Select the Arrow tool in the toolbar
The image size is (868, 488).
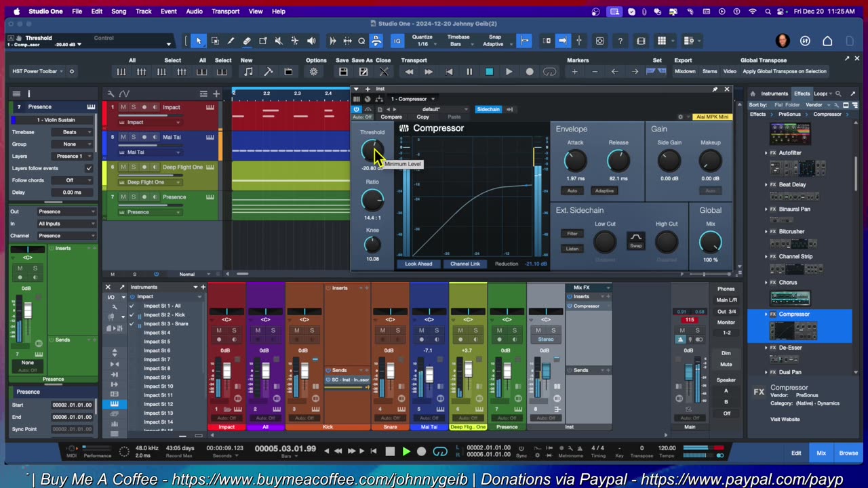(x=199, y=41)
